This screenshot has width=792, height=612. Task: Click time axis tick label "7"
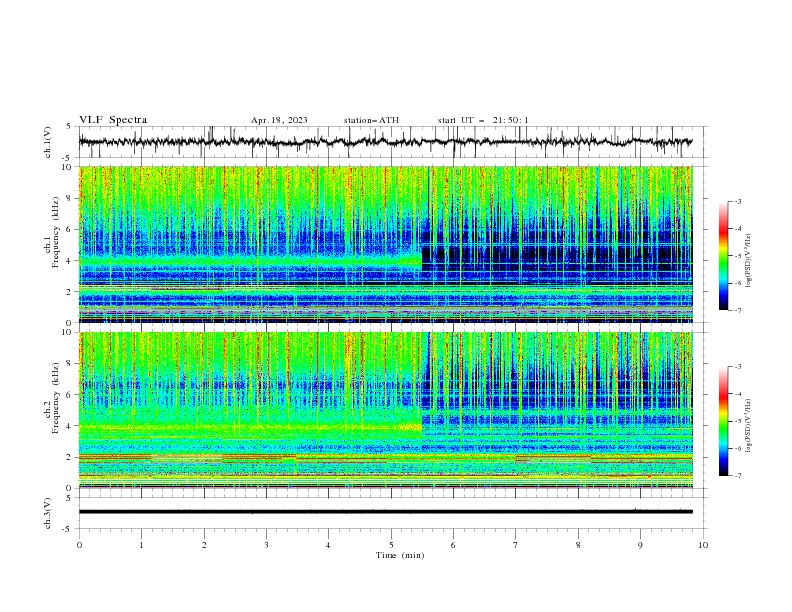(x=516, y=545)
